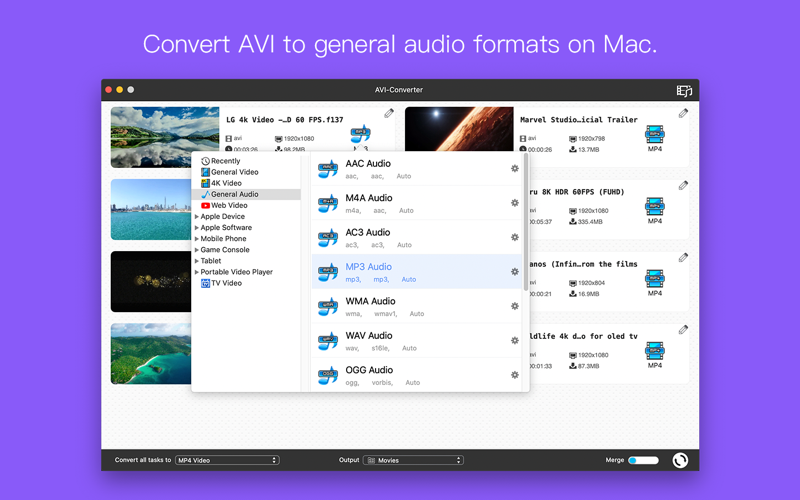Click pencil edit icon for oled tv video

(683, 330)
